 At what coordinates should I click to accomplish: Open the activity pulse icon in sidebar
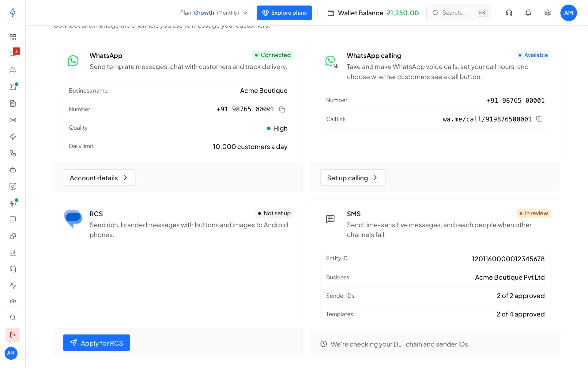13,286
